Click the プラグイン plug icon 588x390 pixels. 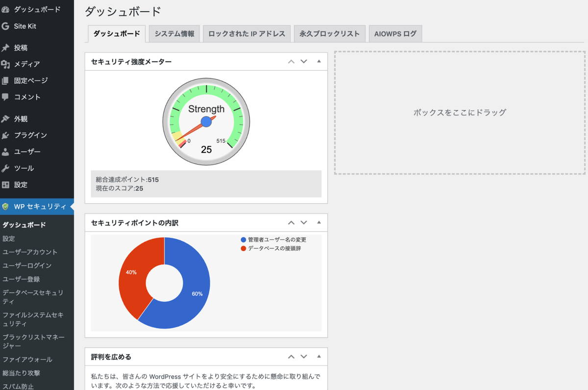click(x=7, y=135)
